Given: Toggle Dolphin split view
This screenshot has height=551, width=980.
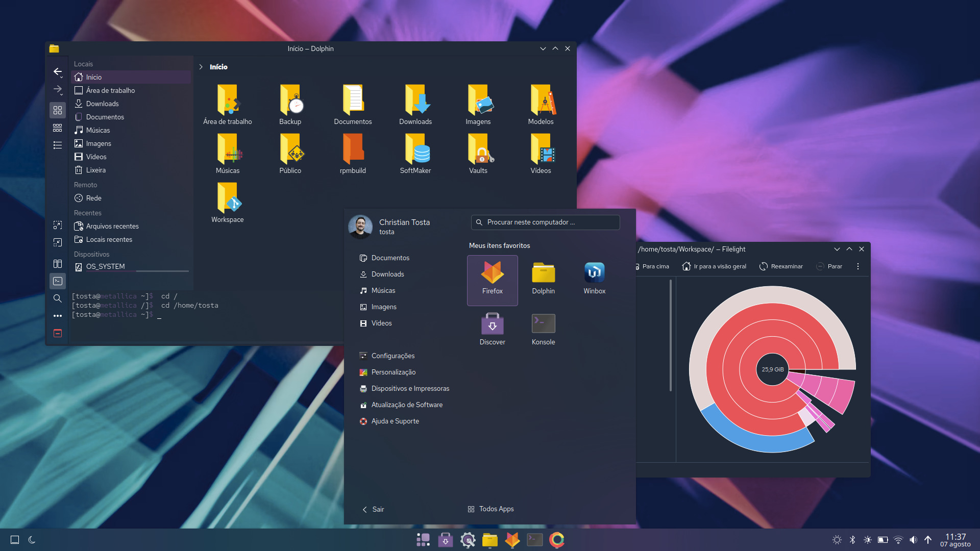Looking at the screenshot, I should (x=58, y=264).
